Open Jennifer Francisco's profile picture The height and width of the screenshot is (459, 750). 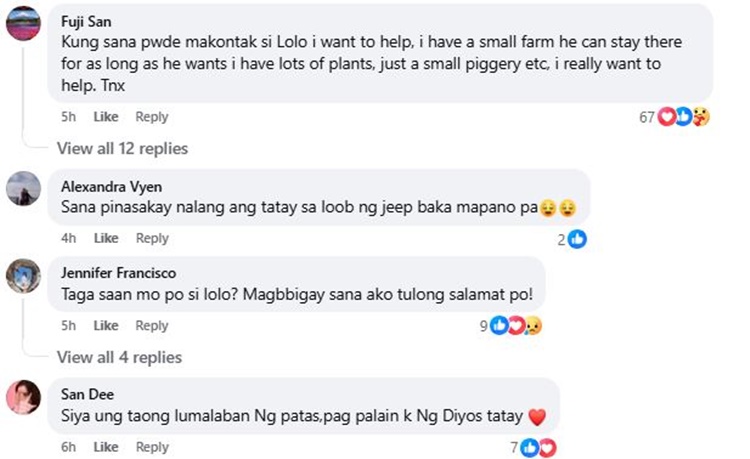point(23,275)
